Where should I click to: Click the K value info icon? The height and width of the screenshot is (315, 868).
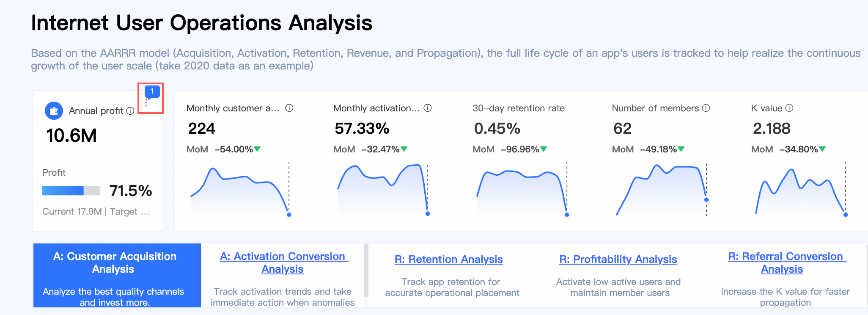789,108
